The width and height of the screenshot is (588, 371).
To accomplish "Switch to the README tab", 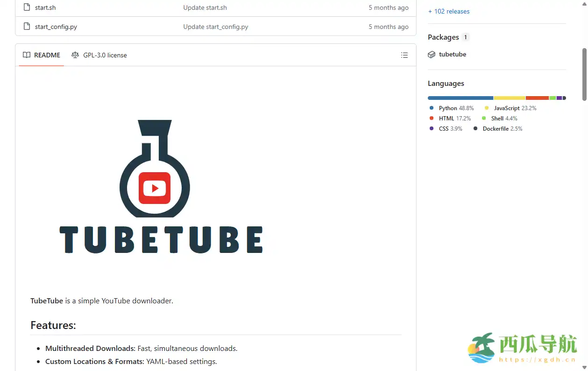I will [47, 55].
